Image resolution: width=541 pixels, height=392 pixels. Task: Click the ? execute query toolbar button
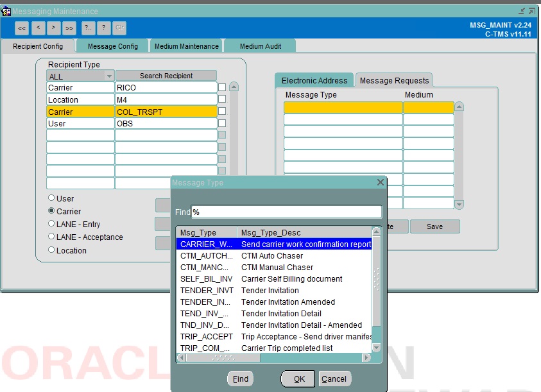pos(104,28)
